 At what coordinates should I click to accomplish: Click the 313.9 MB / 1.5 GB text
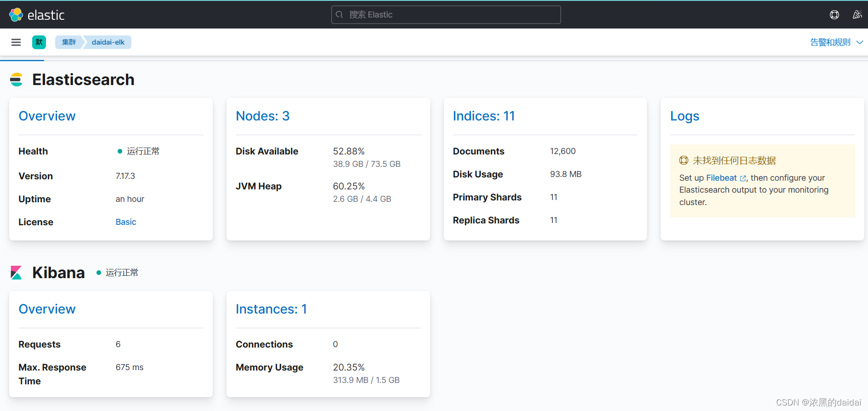[366, 380]
